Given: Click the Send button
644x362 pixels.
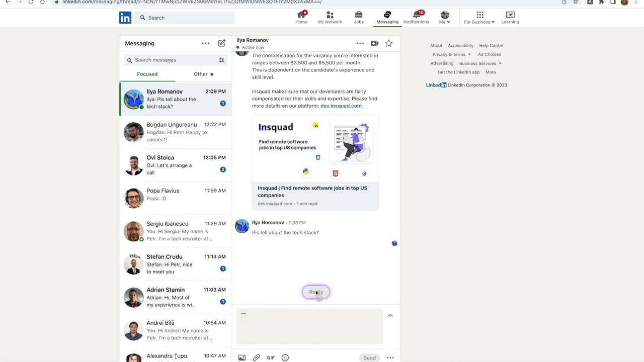Looking at the screenshot, I should pyautogui.click(x=369, y=358).
